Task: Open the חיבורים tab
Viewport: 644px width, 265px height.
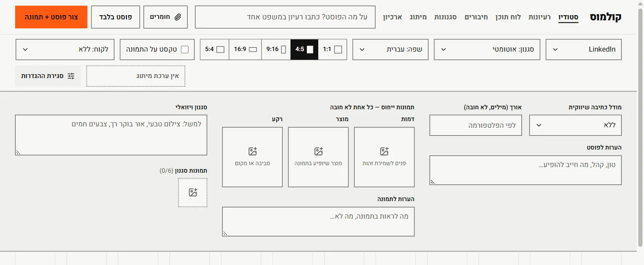Action: click(476, 17)
